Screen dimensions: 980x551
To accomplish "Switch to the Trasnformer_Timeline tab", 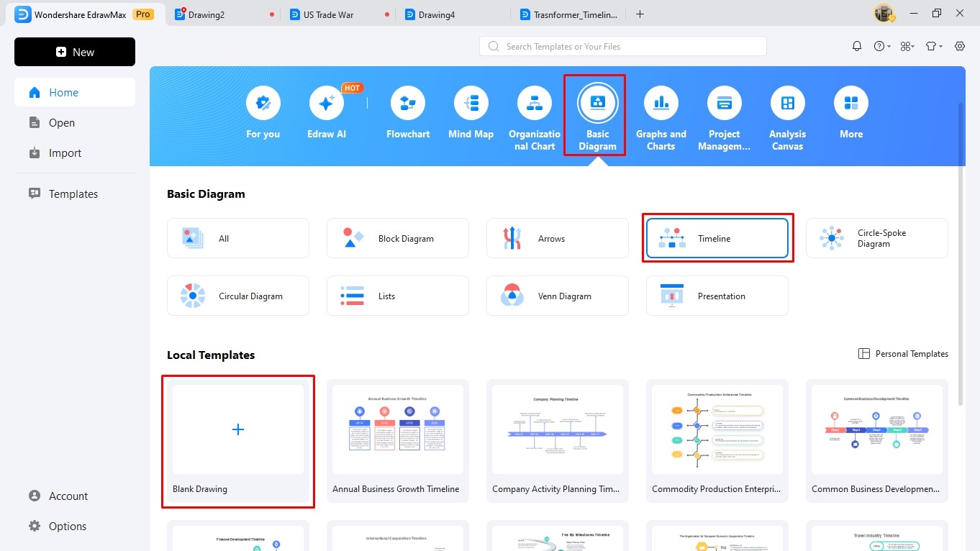I will [x=568, y=14].
